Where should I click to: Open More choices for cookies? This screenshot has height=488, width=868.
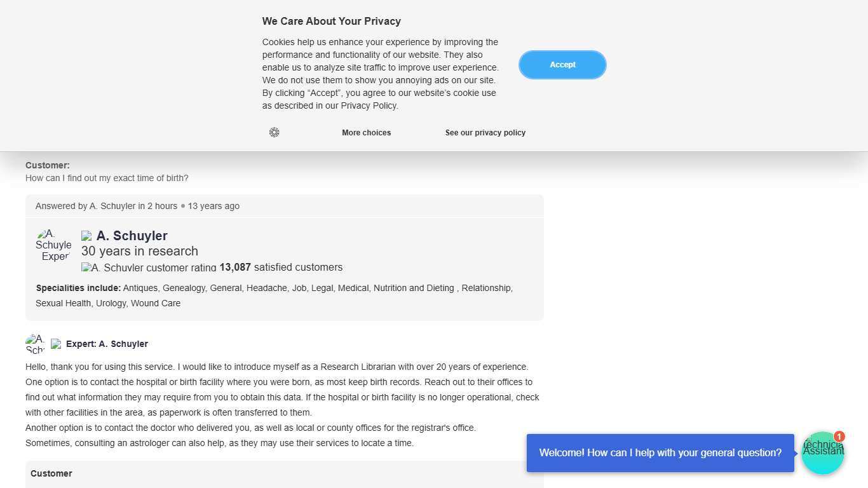(x=366, y=133)
